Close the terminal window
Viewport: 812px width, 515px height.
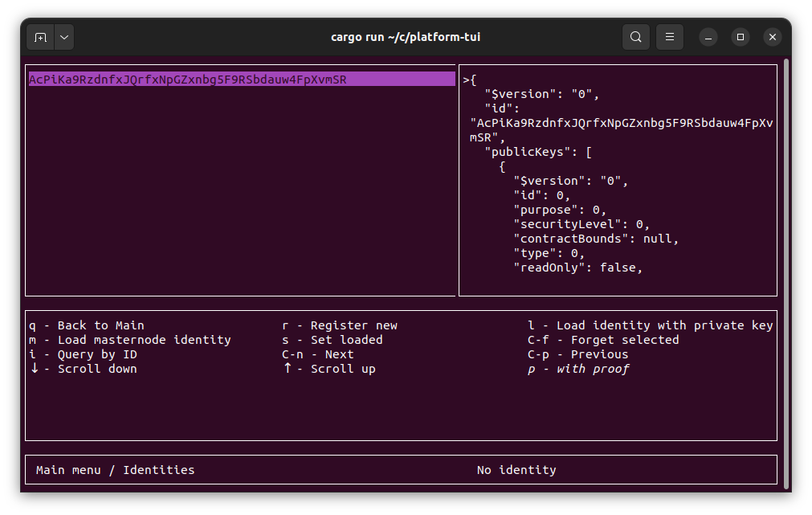772,37
